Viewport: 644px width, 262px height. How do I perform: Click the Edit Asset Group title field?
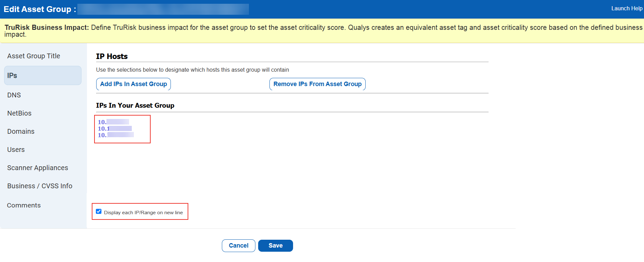pyautogui.click(x=163, y=9)
